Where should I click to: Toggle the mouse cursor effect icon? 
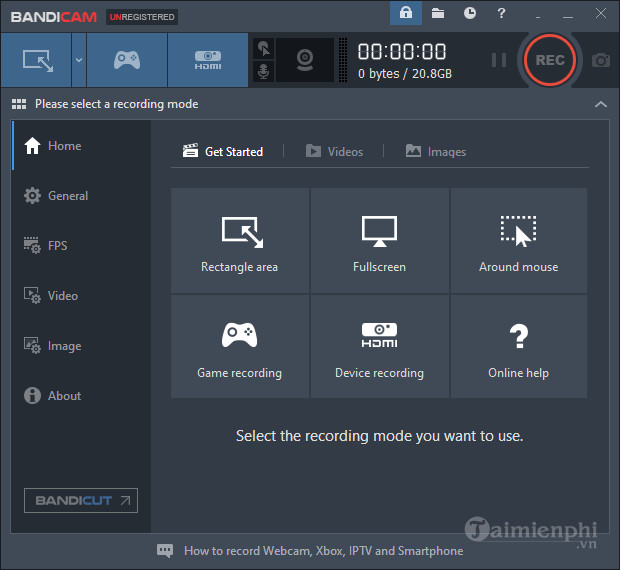point(263,49)
